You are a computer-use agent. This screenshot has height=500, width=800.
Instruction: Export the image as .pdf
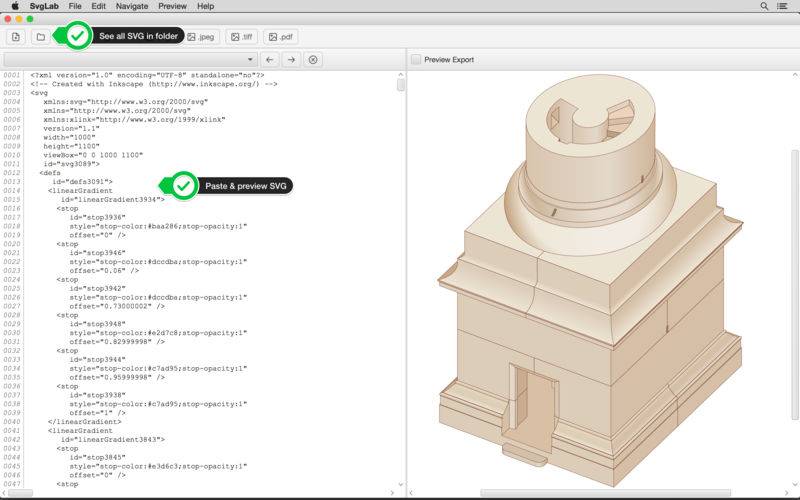281,37
